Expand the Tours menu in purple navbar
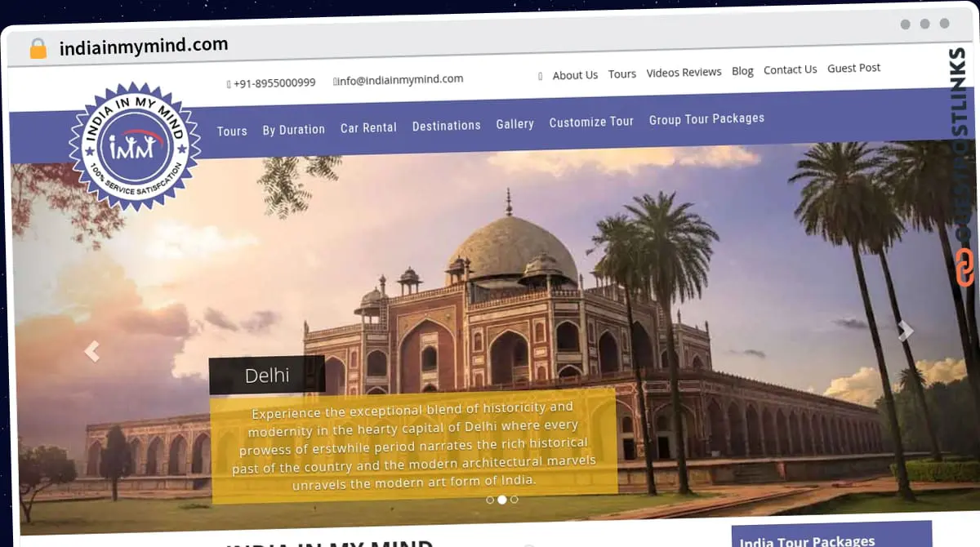The image size is (980, 547). pos(232,131)
